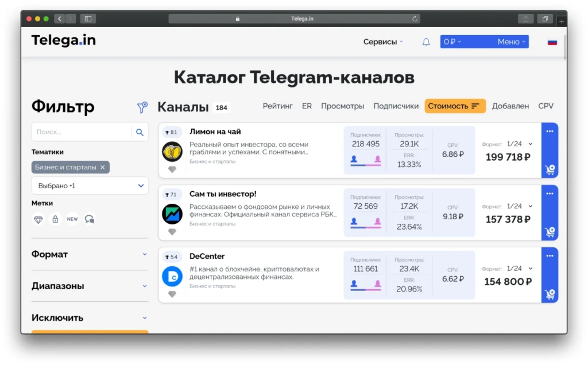Change format 1/24 for Лимон на чай
The image size is (588, 365).
pyautogui.click(x=519, y=144)
